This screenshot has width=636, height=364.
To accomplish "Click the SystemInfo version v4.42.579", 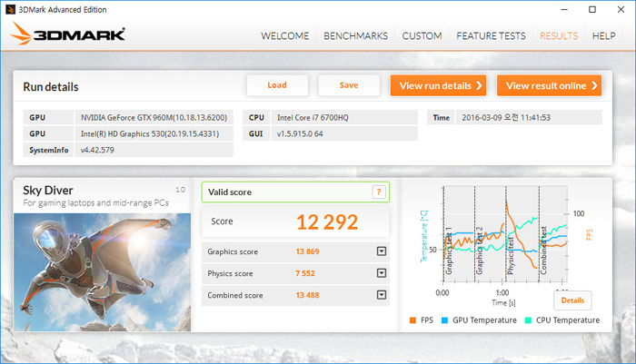I will 154,150.
